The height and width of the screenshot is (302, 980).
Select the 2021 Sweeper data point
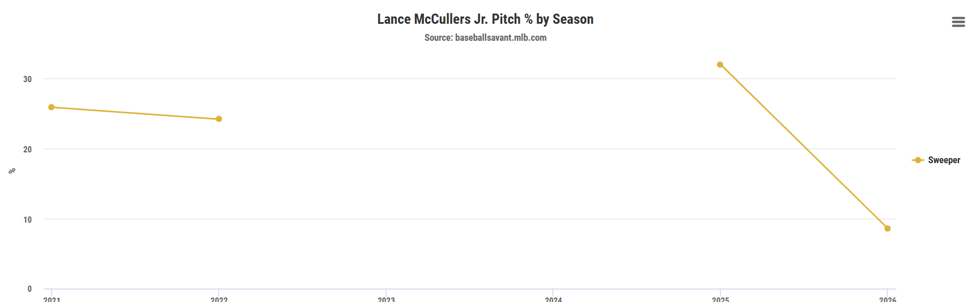52,107
